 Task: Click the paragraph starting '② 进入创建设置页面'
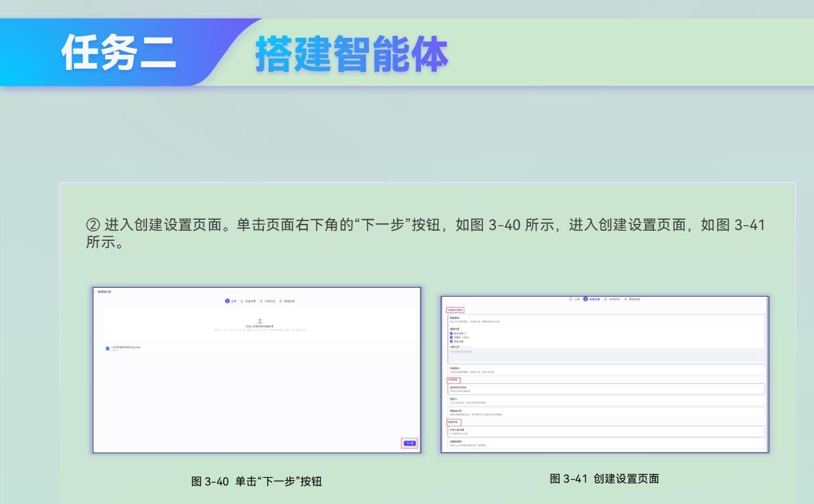[x=425, y=233]
